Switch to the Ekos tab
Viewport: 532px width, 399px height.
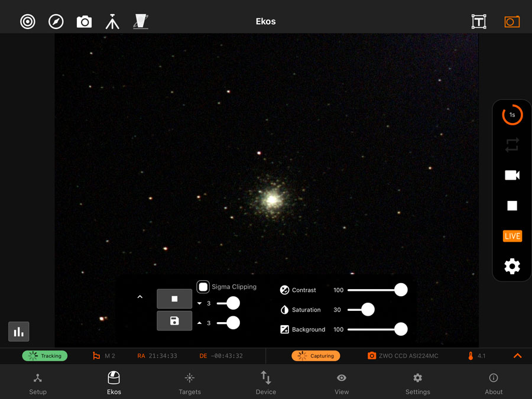(113, 383)
